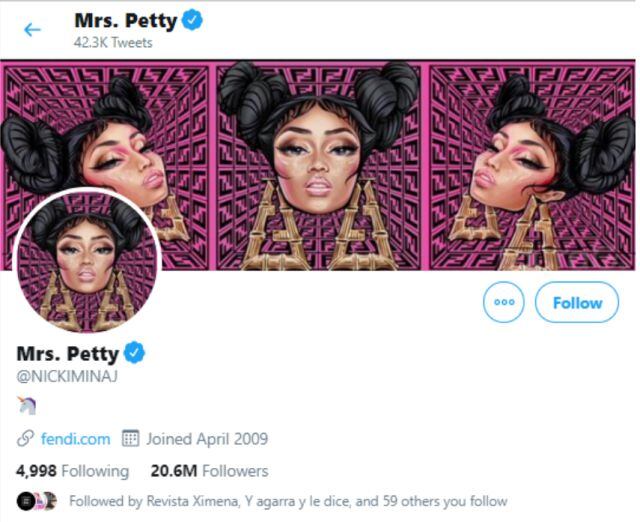Click the unicorn emoji in the bio

pyautogui.click(x=27, y=406)
